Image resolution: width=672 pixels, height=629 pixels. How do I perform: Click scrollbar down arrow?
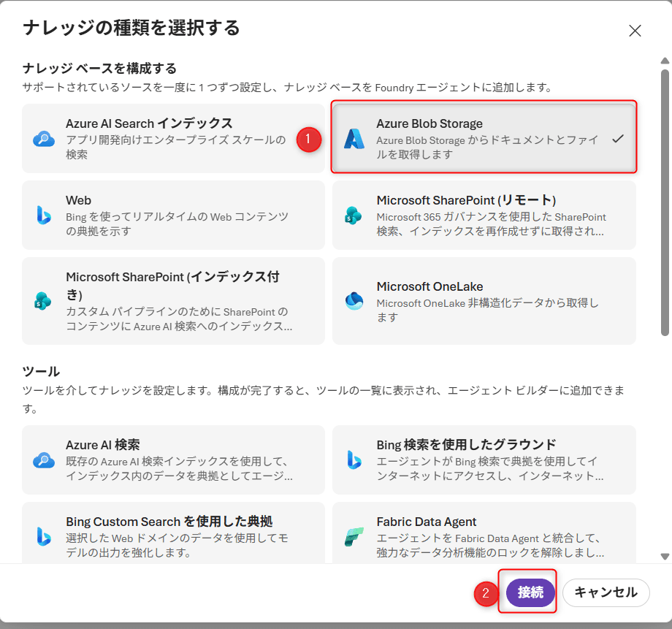(665, 557)
